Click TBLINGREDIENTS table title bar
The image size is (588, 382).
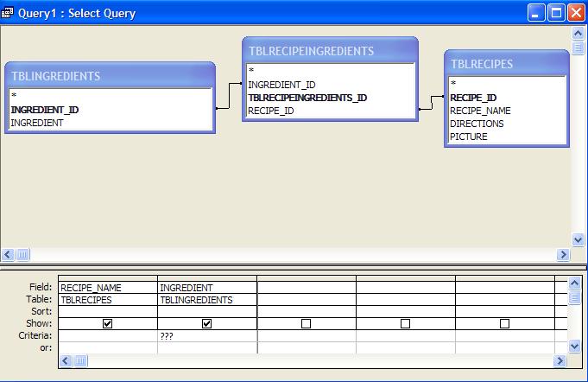point(110,76)
